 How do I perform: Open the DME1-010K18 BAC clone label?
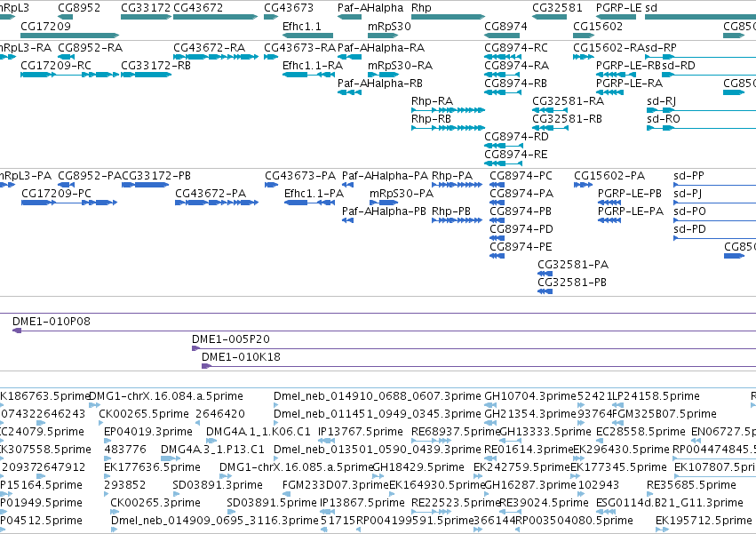pyautogui.click(x=241, y=357)
